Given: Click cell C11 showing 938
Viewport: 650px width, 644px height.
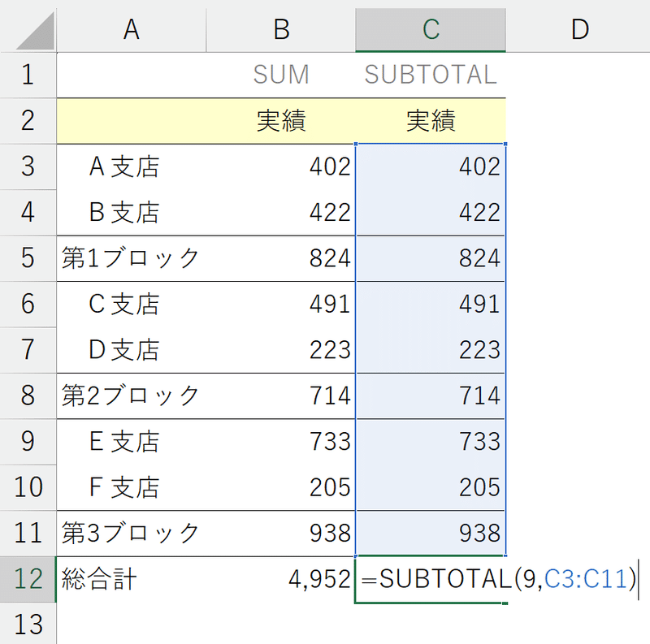Looking at the screenshot, I should [431, 534].
